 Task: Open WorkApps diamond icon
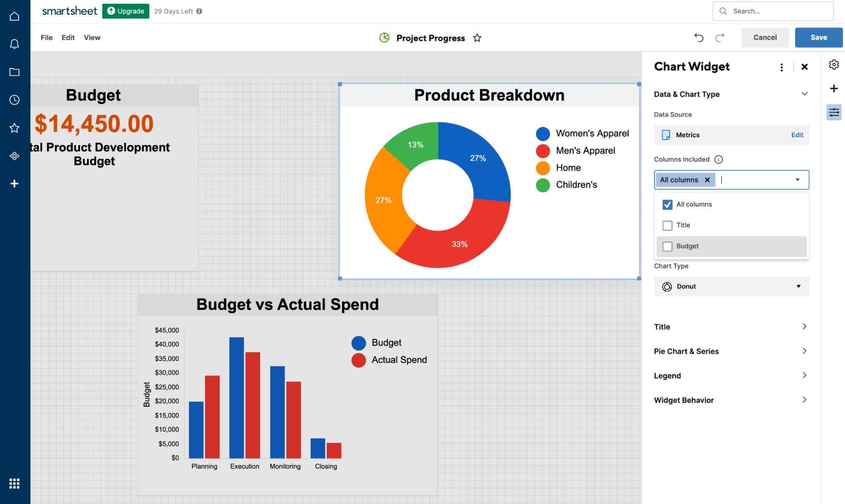(14, 156)
